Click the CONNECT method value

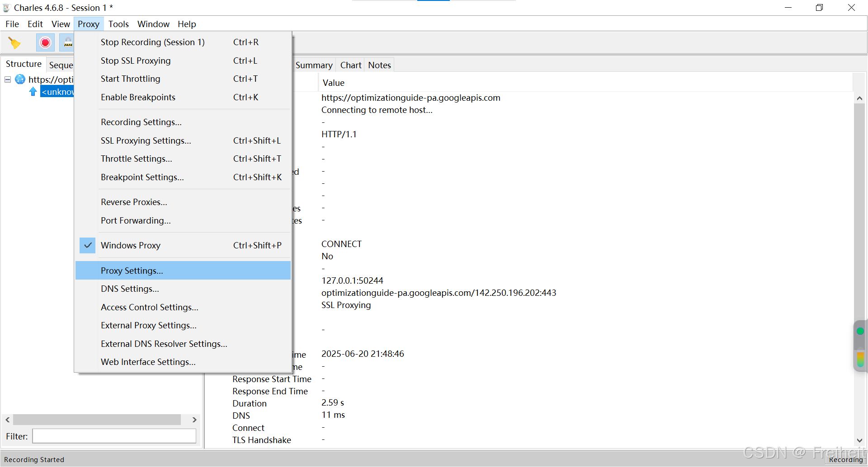(x=341, y=244)
